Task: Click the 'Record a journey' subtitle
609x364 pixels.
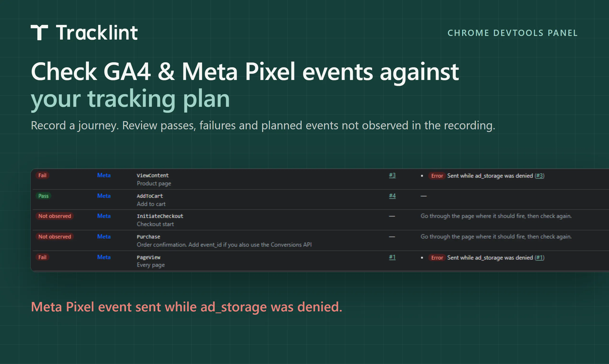Action: [x=263, y=126]
